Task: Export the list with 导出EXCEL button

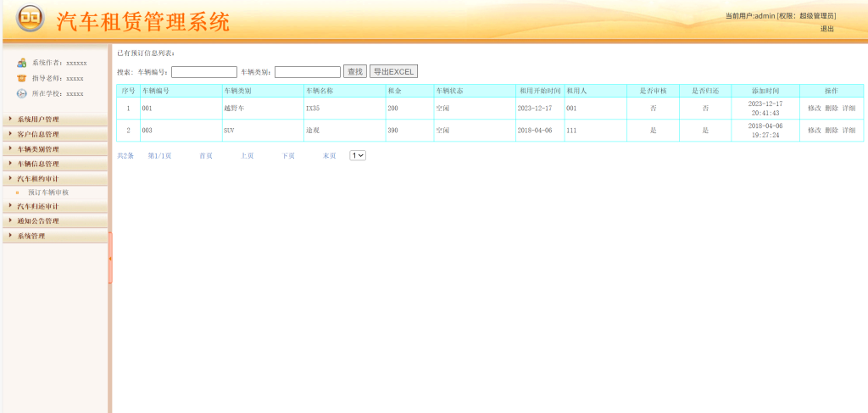Action: point(393,71)
